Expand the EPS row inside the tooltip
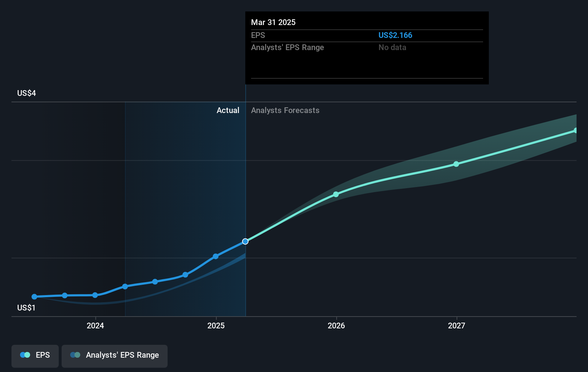Viewport: 588px width, 372px height. (258, 35)
